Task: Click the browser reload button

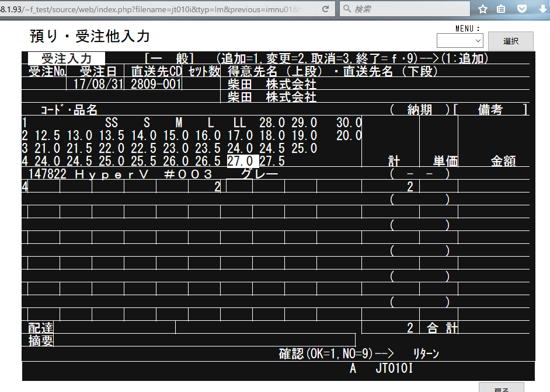Action: [x=325, y=9]
